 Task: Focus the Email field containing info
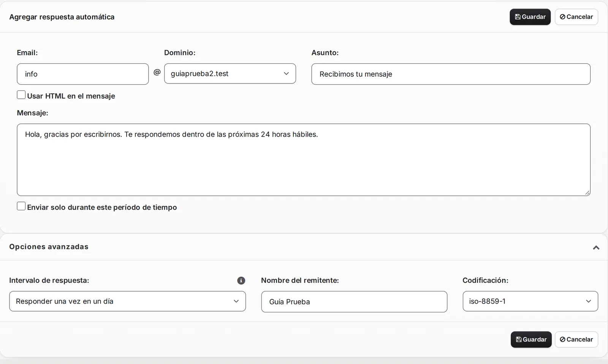[83, 74]
